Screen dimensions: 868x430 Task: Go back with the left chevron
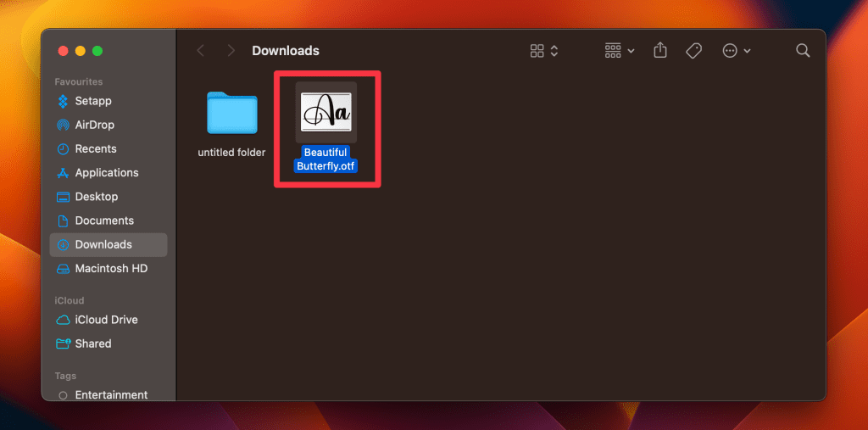click(x=201, y=51)
